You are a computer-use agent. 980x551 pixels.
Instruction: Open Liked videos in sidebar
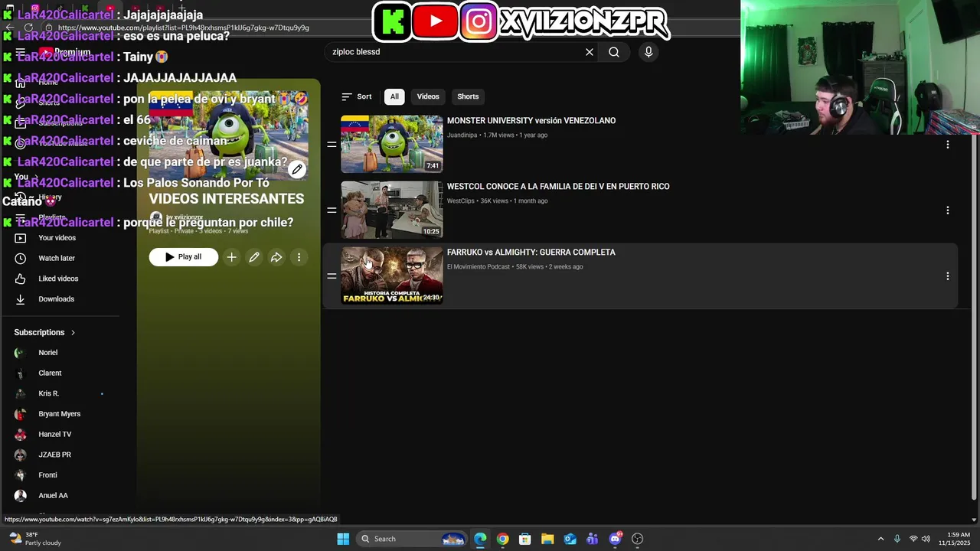click(60, 279)
